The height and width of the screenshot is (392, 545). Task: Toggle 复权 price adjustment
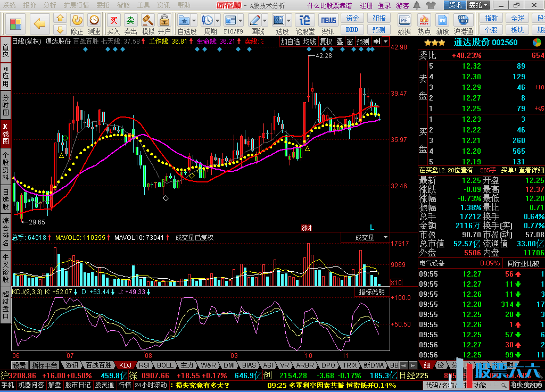[x=326, y=41]
